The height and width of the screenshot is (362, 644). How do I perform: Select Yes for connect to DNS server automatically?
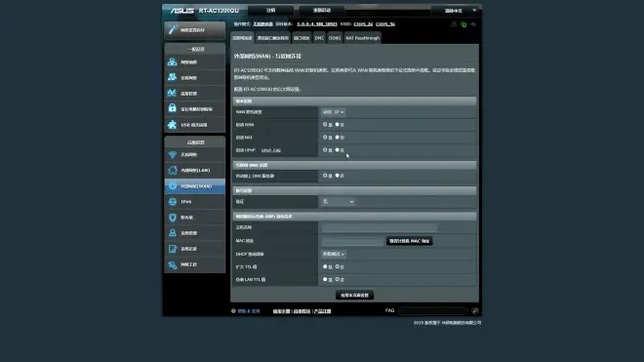click(325, 176)
